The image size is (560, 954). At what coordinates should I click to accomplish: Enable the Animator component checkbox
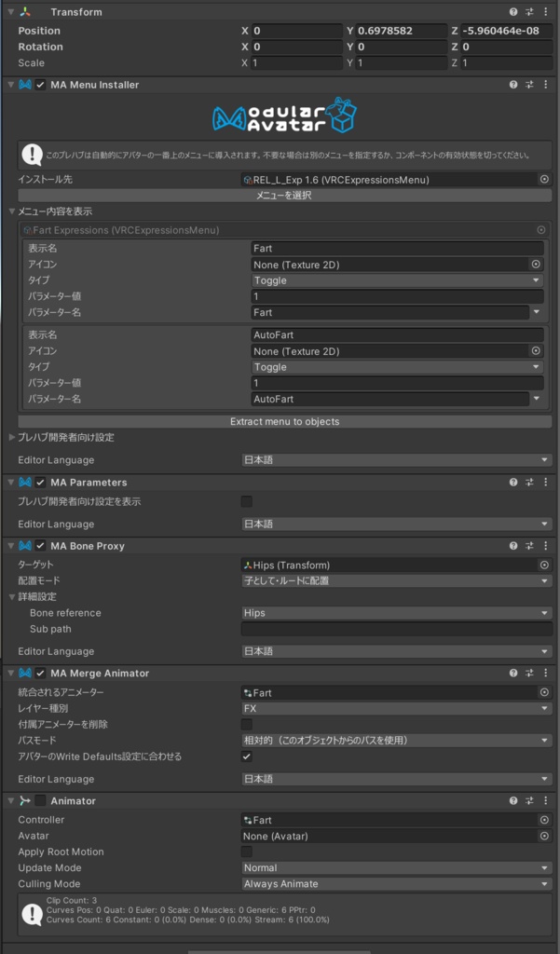pos(40,801)
